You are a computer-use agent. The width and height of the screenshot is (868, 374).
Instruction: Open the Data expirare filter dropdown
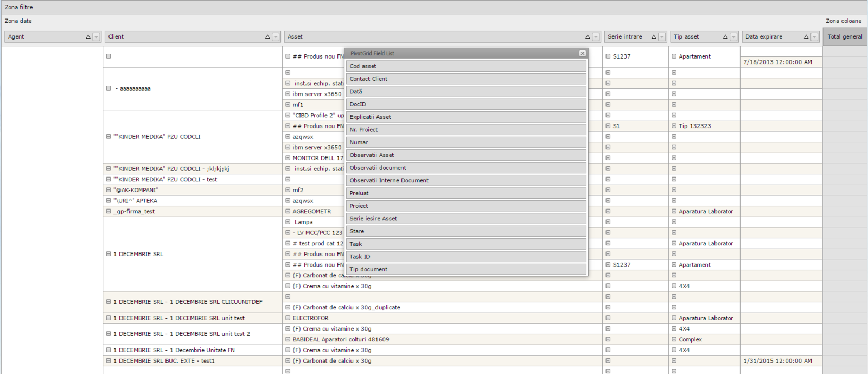(x=814, y=37)
